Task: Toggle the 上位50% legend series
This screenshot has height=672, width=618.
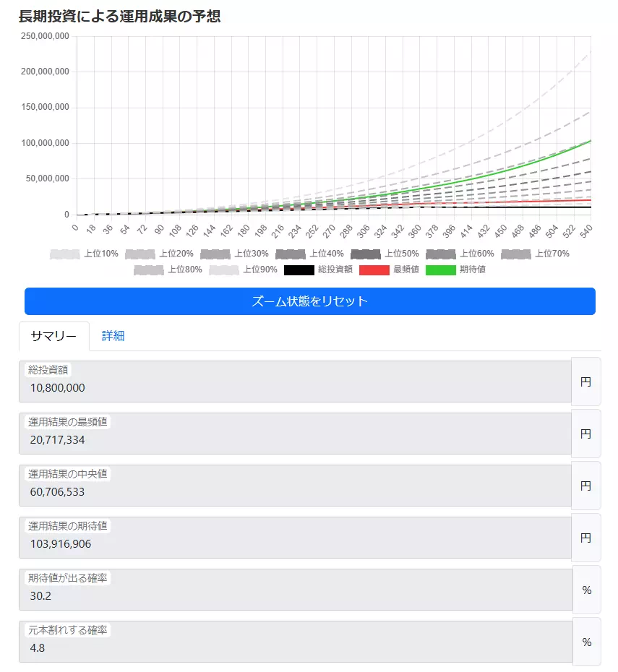Action: [385, 254]
